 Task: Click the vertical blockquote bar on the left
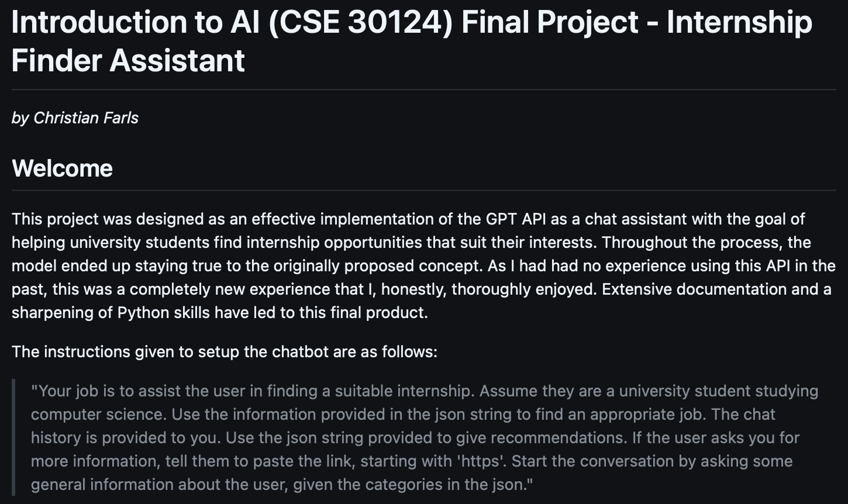(13, 437)
